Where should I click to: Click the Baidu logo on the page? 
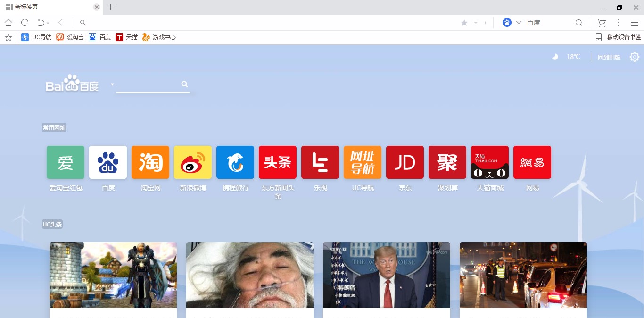click(x=72, y=84)
